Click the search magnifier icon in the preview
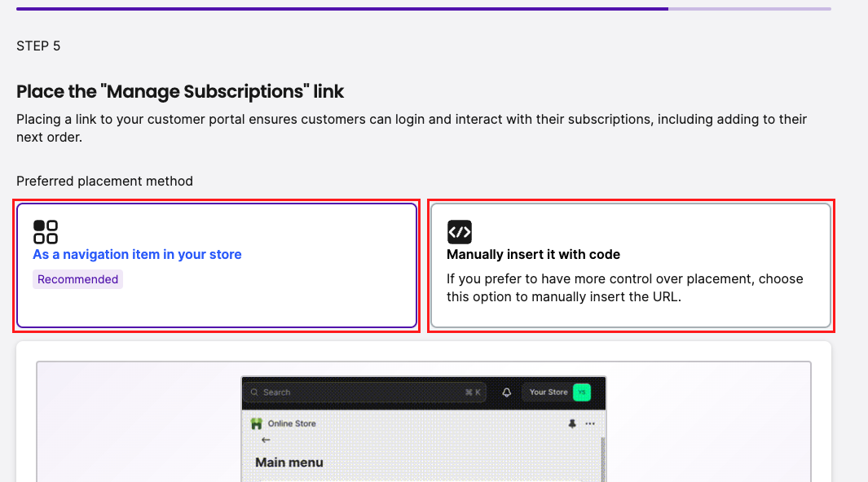 [x=254, y=392]
